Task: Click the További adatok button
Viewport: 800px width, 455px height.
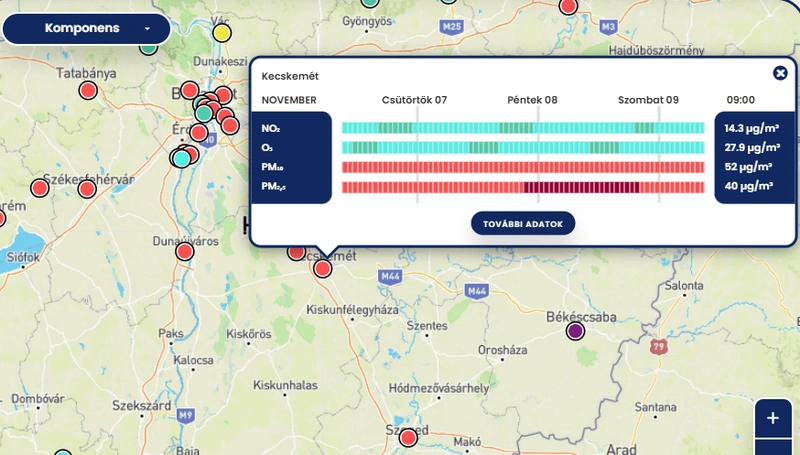Action: tap(523, 223)
